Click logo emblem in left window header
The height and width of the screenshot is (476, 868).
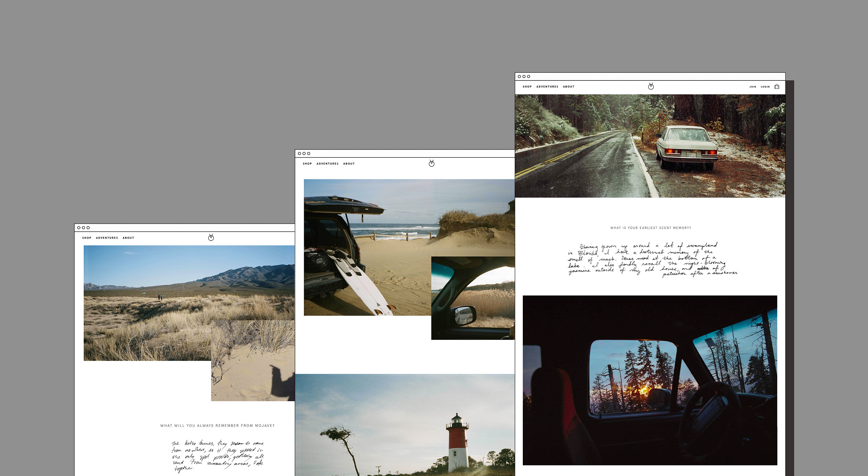[x=211, y=238]
